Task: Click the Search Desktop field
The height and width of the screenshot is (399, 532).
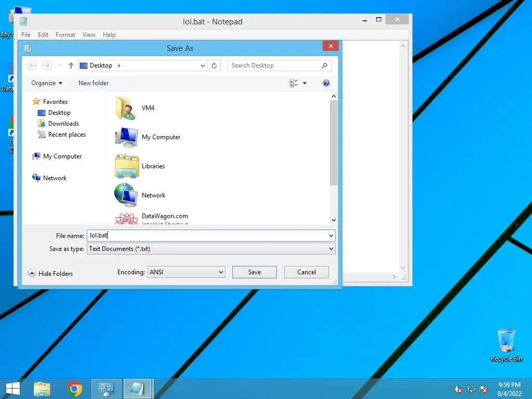Action: coord(279,65)
